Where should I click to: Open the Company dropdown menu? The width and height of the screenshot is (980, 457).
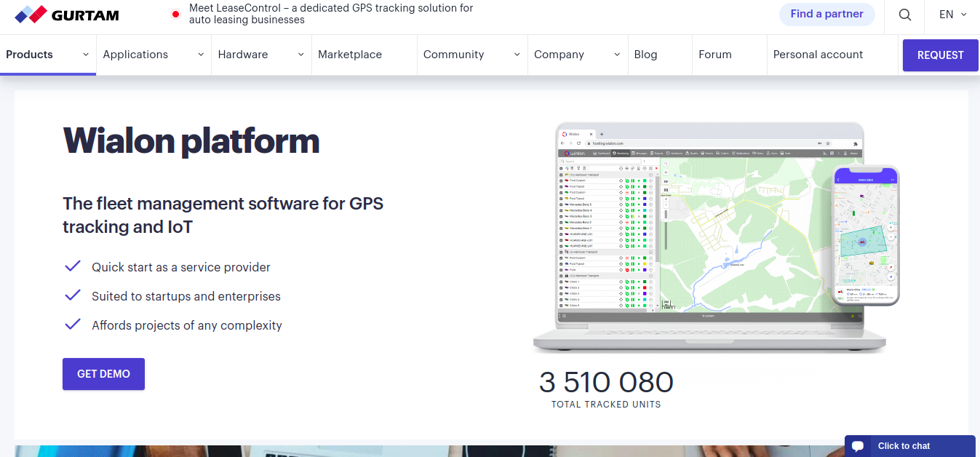point(578,55)
